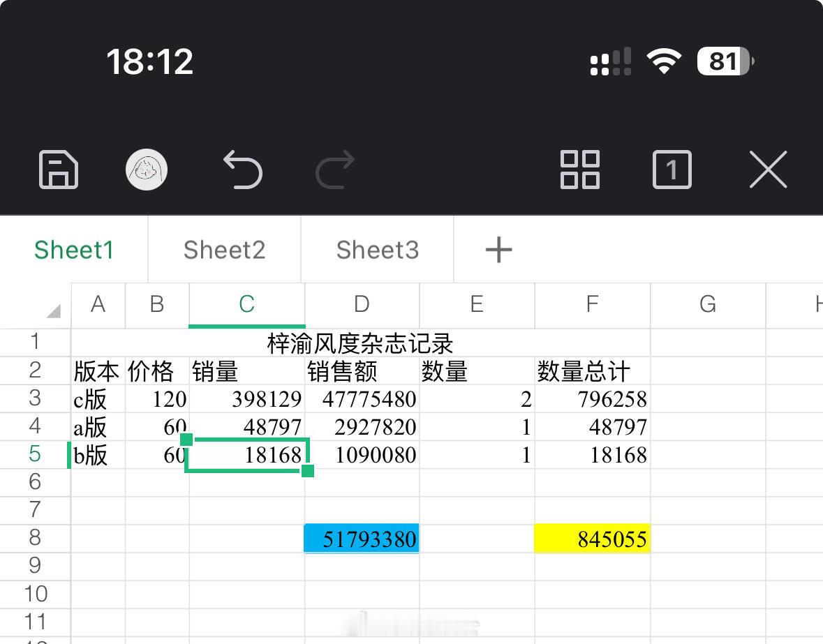
Task: Switch to the Sheet2 tab
Action: pyautogui.click(x=225, y=250)
